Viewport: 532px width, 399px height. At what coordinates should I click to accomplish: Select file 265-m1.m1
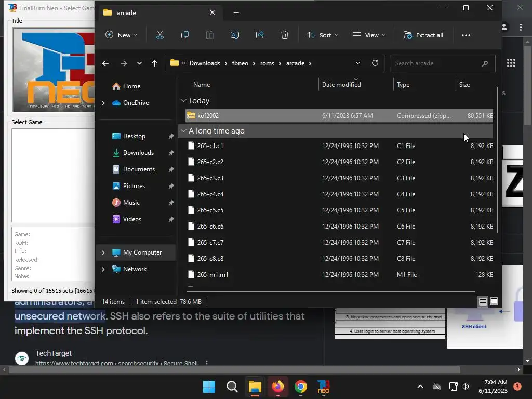coord(339,275)
